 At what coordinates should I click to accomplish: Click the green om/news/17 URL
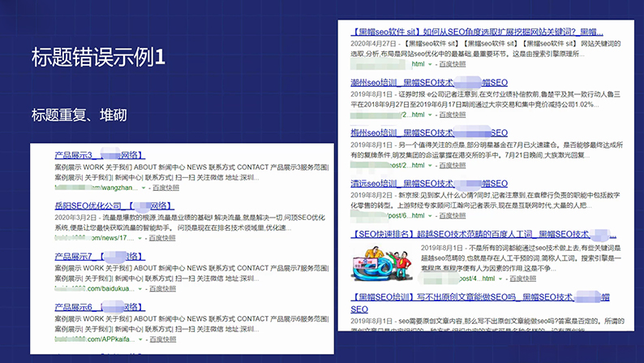click(94, 239)
